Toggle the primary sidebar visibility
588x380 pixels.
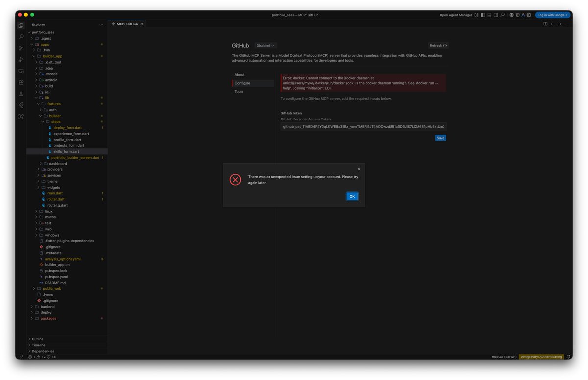point(483,15)
